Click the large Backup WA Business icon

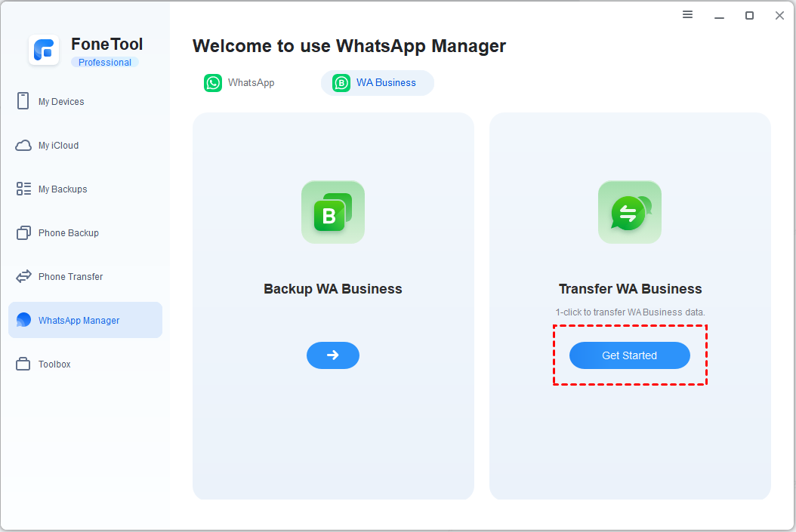point(332,212)
